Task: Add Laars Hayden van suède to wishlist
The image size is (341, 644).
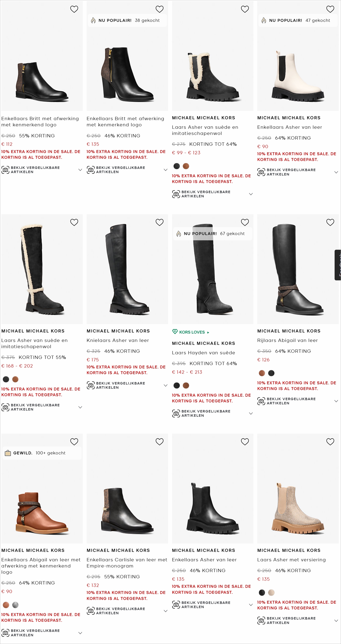Action: pyautogui.click(x=245, y=222)
